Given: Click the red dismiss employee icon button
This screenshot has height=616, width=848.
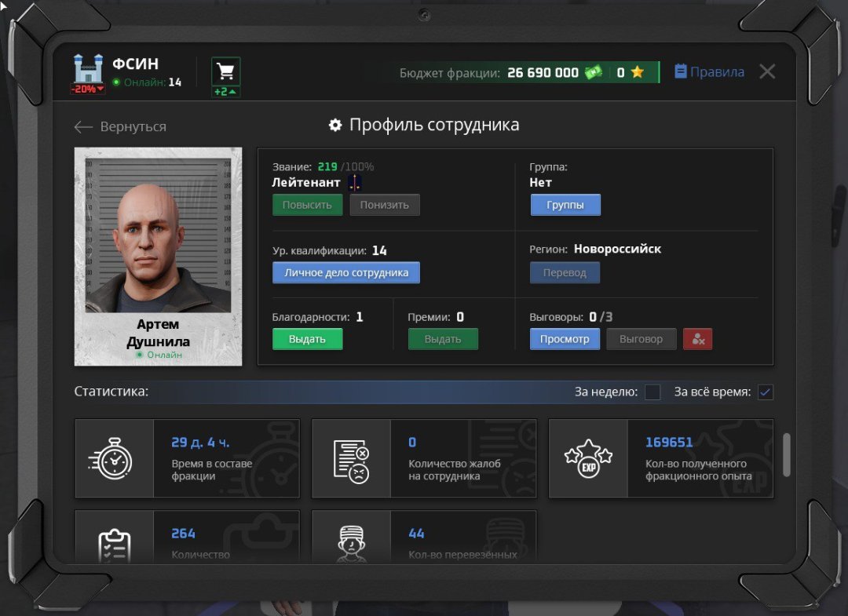Looking at the screenshot, I should coord(697,339).
